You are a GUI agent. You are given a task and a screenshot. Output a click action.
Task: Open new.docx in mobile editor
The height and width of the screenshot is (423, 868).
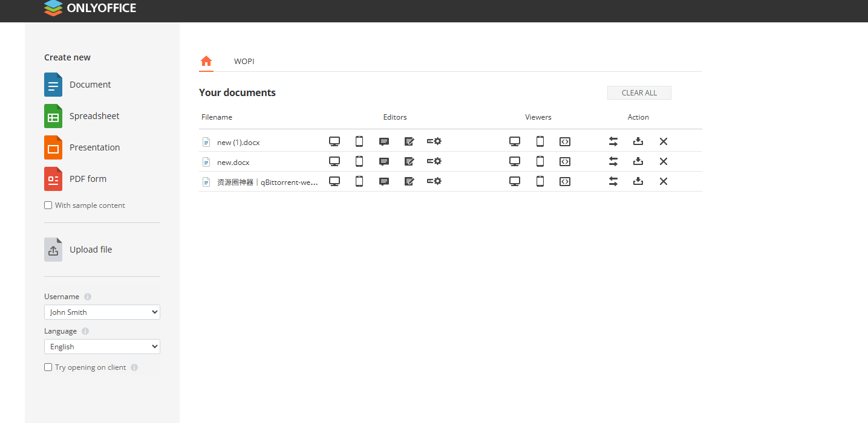coord(359,161)
